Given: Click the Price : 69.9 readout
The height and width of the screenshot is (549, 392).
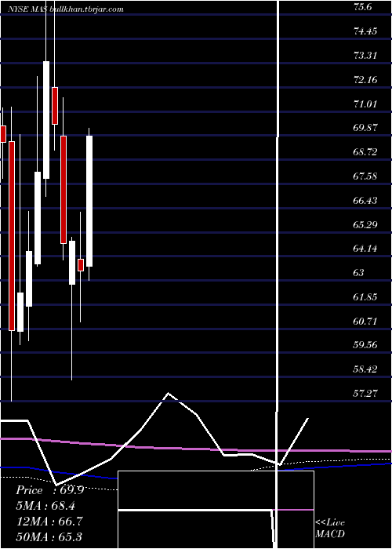Looking at the screenshot, I should (x=49, y=490).
